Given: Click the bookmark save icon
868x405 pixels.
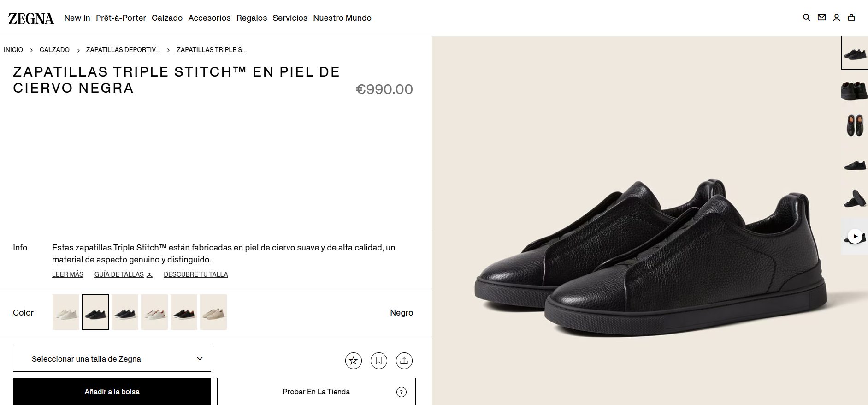Looking at the screenshot, I should [x=379, y=361].
